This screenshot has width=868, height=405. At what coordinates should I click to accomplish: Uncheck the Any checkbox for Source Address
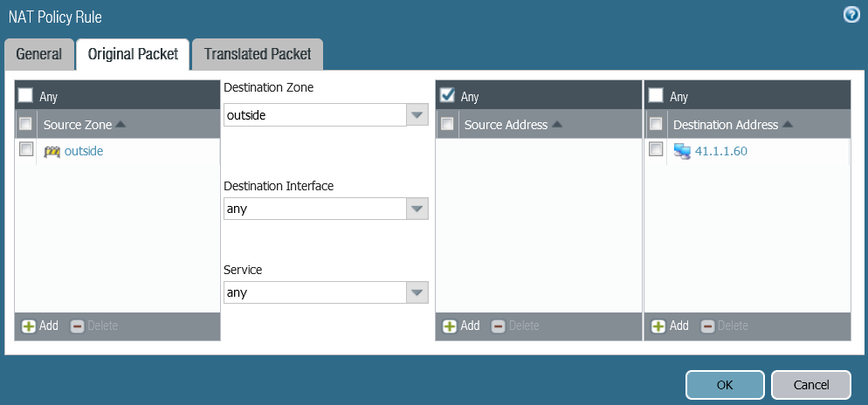(447, 95)
